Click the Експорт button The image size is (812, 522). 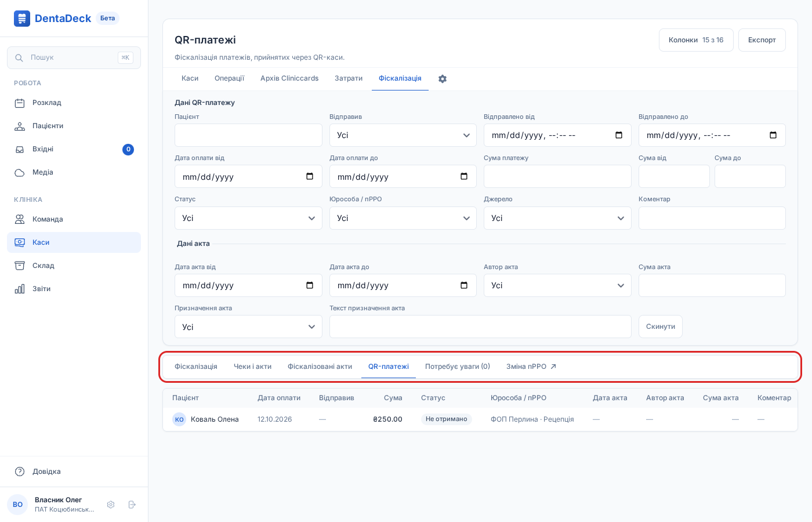point(762,40)
